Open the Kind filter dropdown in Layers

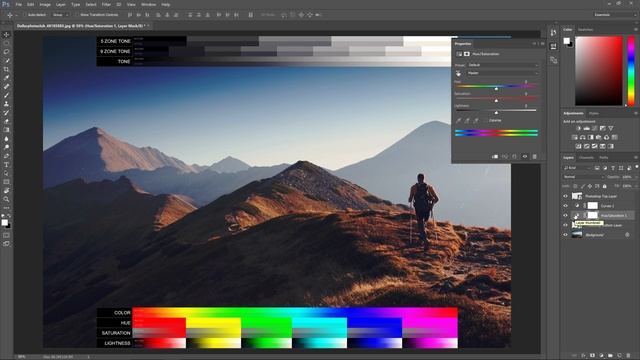578,168
